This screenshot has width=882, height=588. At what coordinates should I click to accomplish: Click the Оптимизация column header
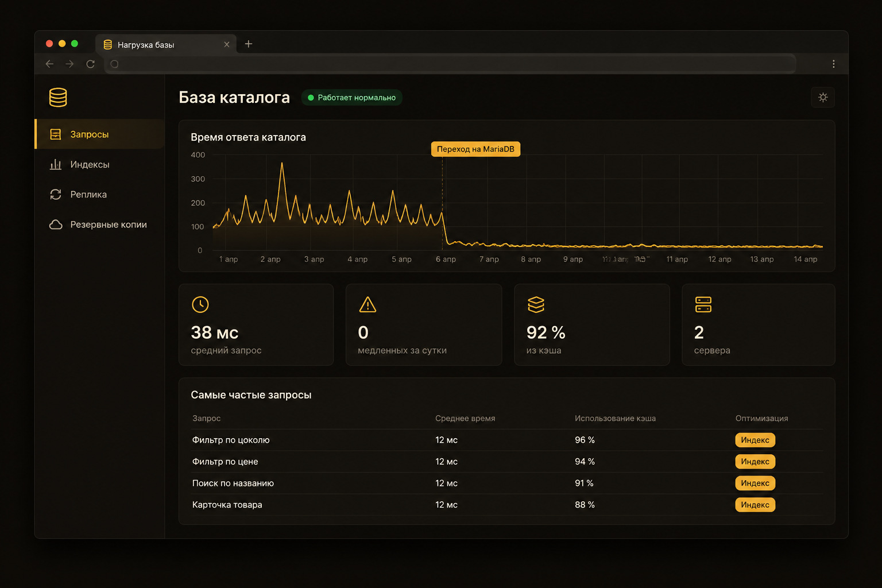point(761,419)
